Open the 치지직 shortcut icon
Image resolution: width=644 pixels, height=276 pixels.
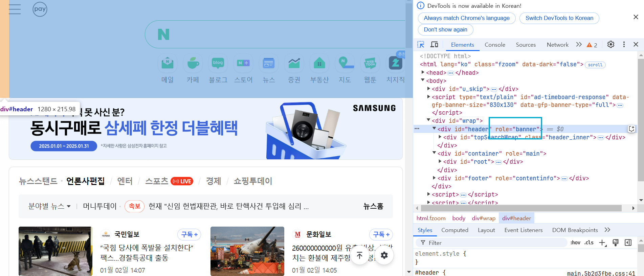point(396,63)
